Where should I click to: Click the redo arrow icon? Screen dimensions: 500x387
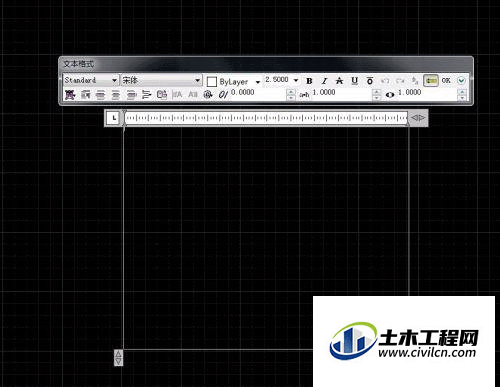(x=400, y=81)
